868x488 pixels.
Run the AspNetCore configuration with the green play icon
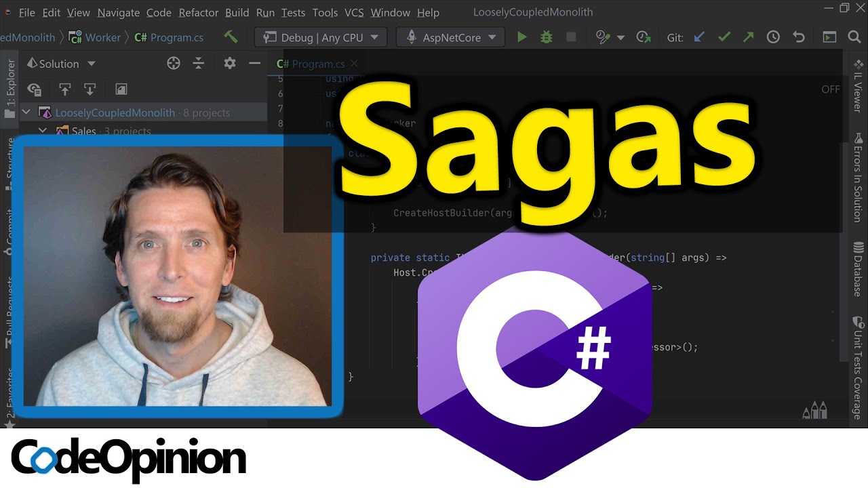[521, 37]
